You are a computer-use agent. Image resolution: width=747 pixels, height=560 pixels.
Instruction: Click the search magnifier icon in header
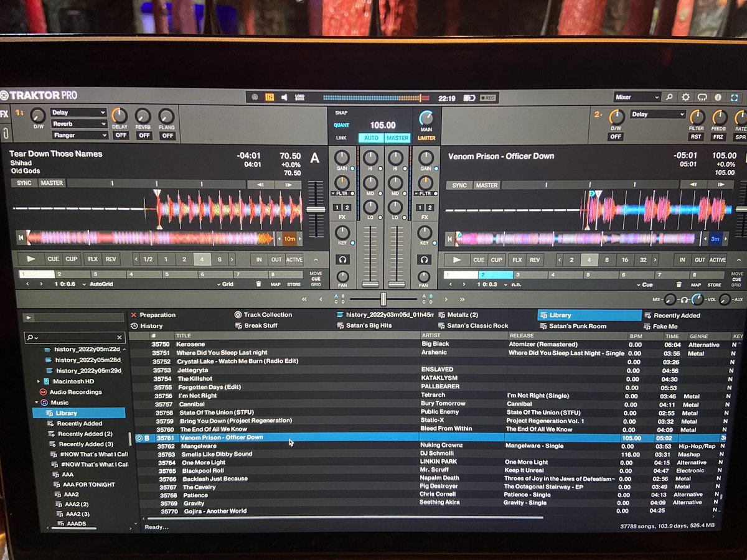point(669,98)
